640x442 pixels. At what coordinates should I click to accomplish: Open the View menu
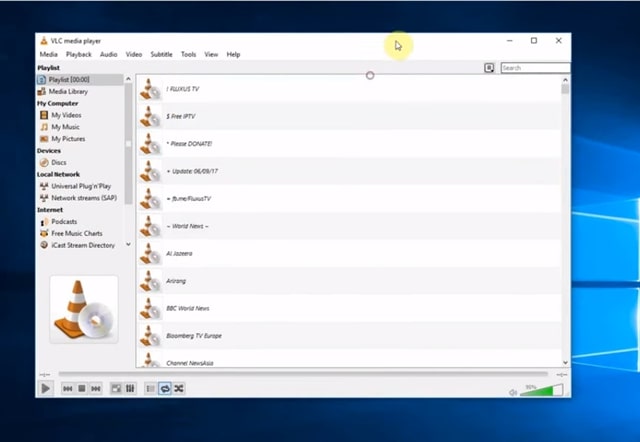pyautogui.click(x=211, y=54)
